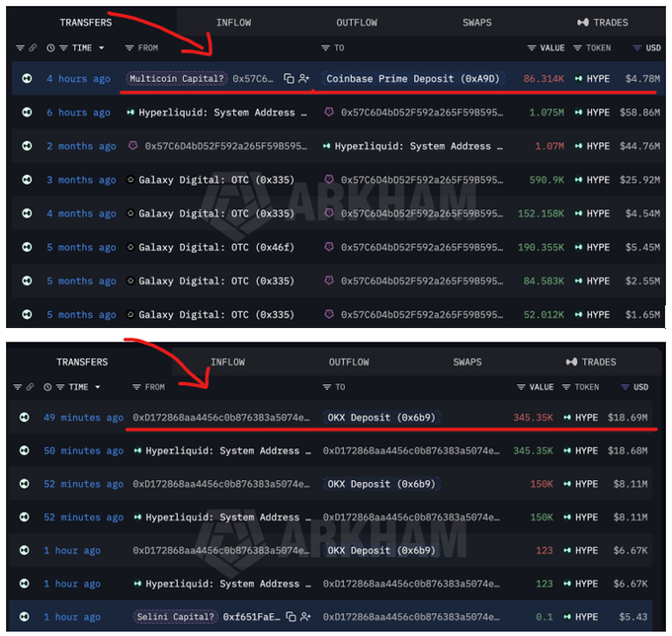Click the 190.355K value cell
The image size is (672, 636).
[541, 247]
